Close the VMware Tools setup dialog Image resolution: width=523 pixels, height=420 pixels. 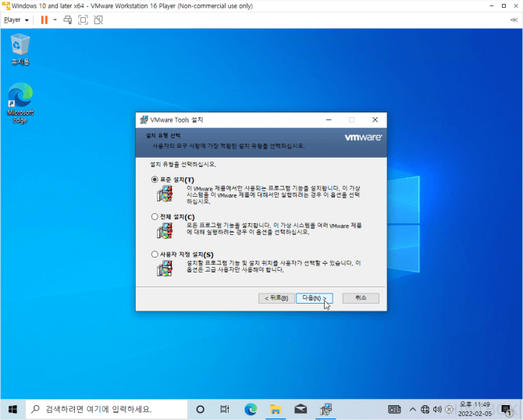pos(375,119)
